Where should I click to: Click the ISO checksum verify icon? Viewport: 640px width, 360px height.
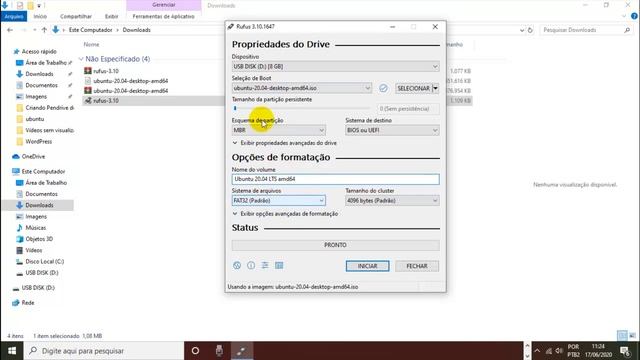[x=383, y=88]
